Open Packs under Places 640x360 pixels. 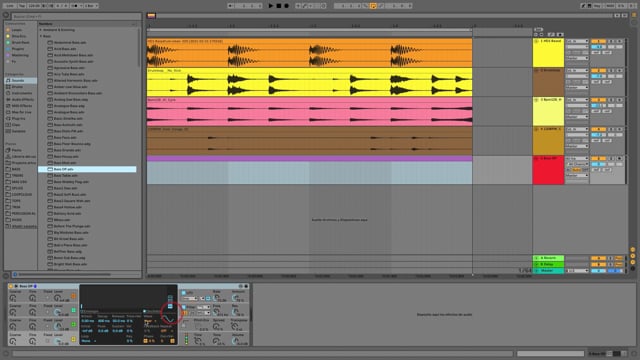(20, 150)
